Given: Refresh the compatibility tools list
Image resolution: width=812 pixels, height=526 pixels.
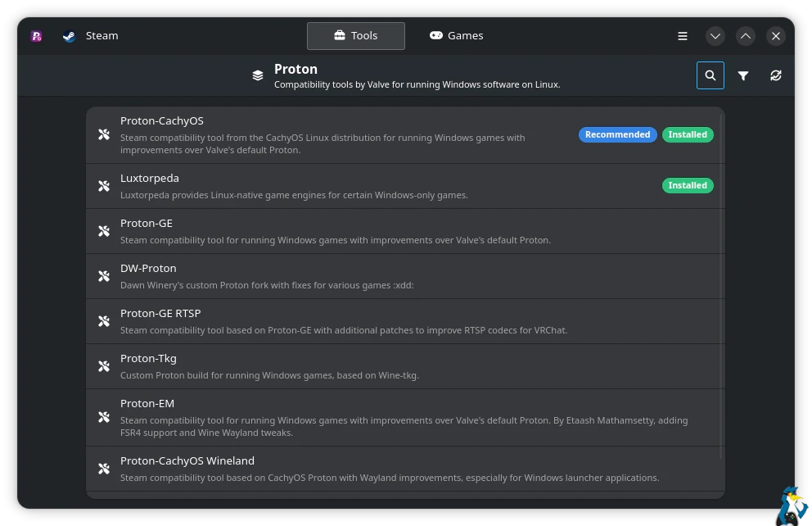Looking at the screenshot, I should pyautogui.click(x=775, y=75).
